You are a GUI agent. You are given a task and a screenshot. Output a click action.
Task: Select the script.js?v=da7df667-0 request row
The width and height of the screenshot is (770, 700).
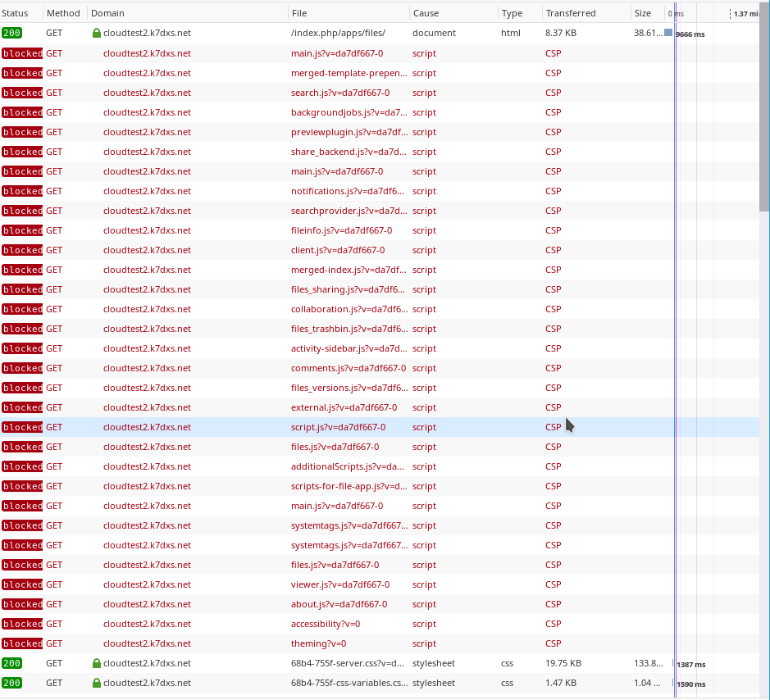tap(328, 427)
